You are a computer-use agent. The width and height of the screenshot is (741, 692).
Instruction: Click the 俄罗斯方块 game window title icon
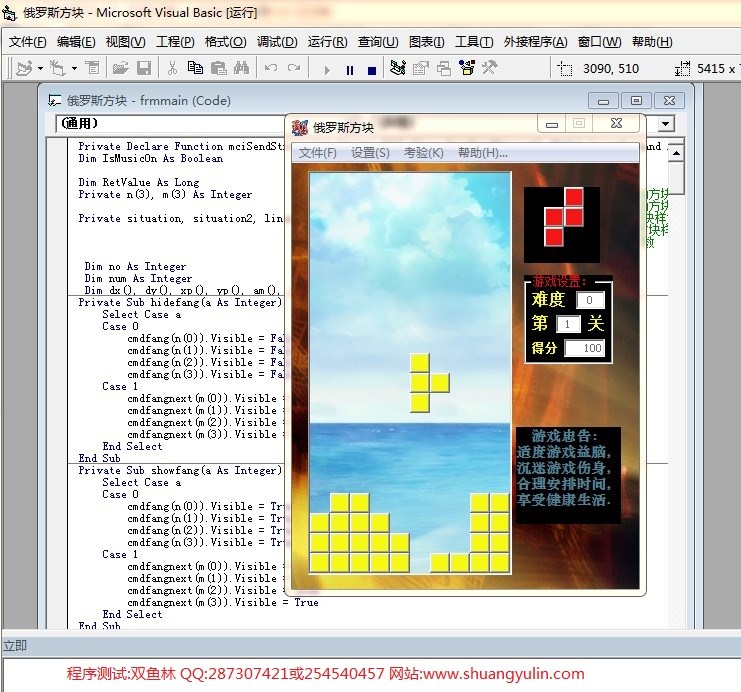(300, 127)
